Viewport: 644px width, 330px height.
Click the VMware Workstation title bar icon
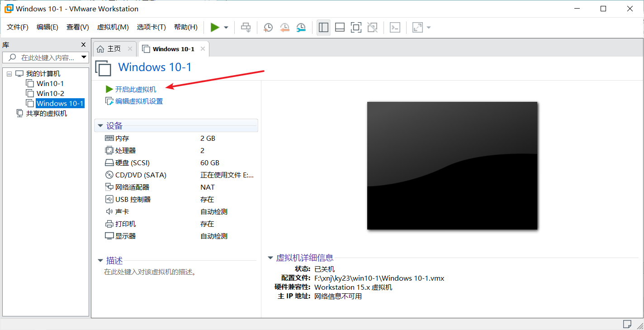(x=9, y=9)
